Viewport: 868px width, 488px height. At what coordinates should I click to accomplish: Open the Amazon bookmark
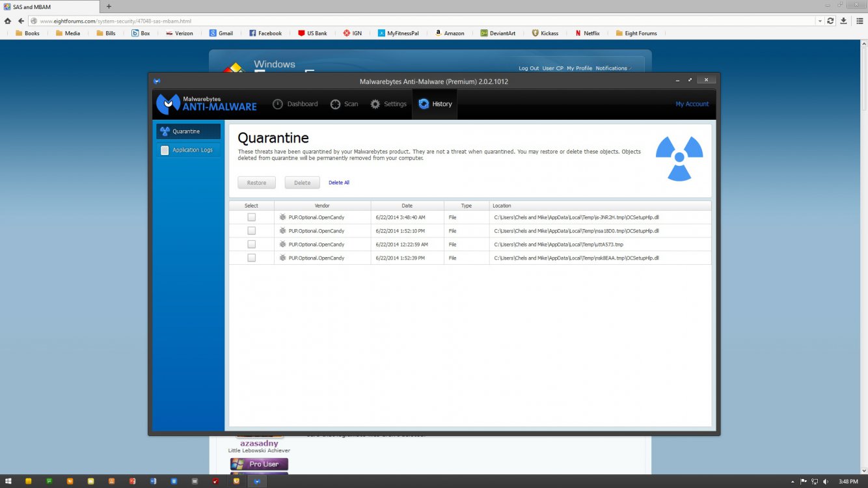pyautogui.click(x=450, y=33)
